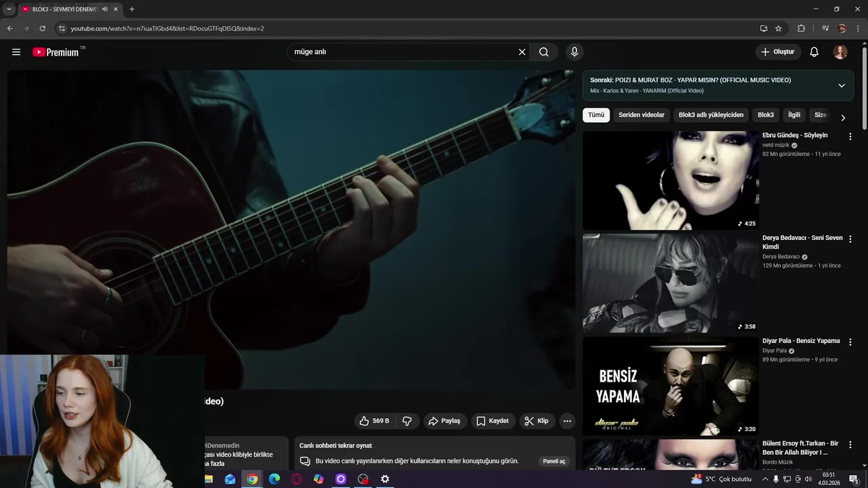
Task: Open netd müzik channel link
Action: pyautogui.click(x=776, y=145)
